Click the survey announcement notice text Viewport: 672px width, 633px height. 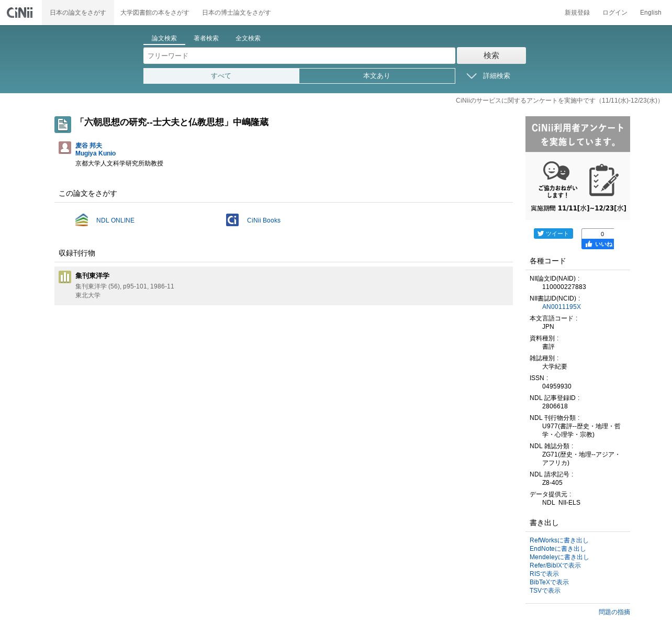point(559,101)
